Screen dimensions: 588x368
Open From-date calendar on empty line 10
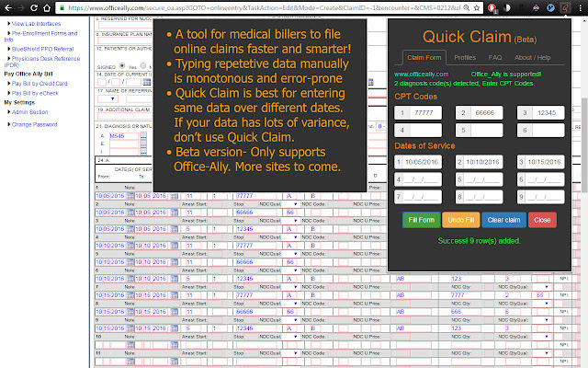(x=130, y=345)
